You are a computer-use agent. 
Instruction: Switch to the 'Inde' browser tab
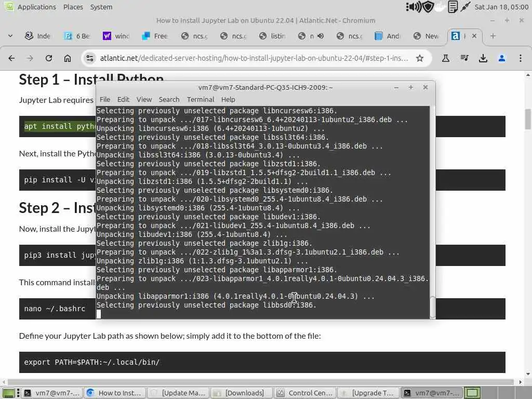(38, 36)
